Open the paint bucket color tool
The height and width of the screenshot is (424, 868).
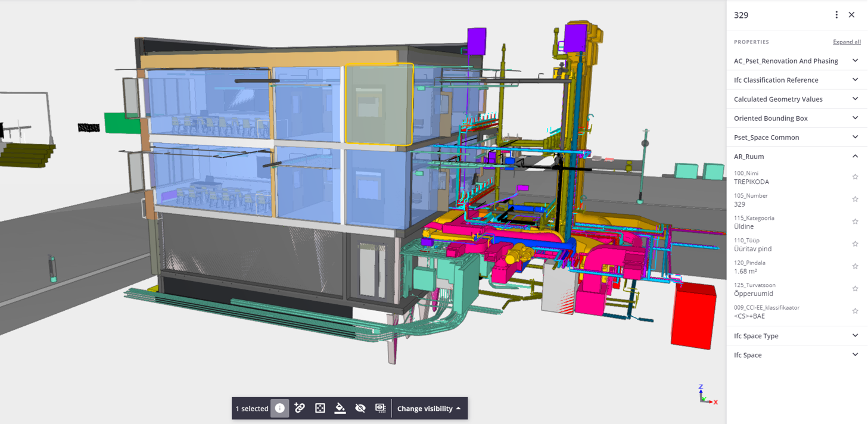point(340,409)
